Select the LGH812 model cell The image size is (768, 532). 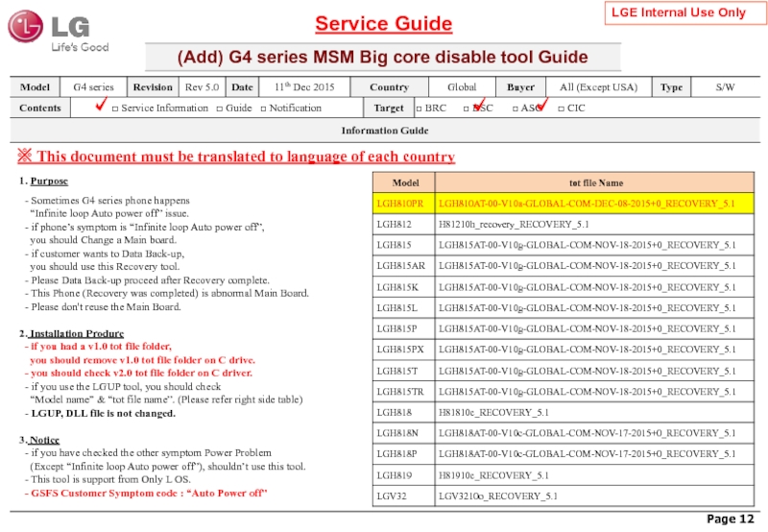[403, 225]
